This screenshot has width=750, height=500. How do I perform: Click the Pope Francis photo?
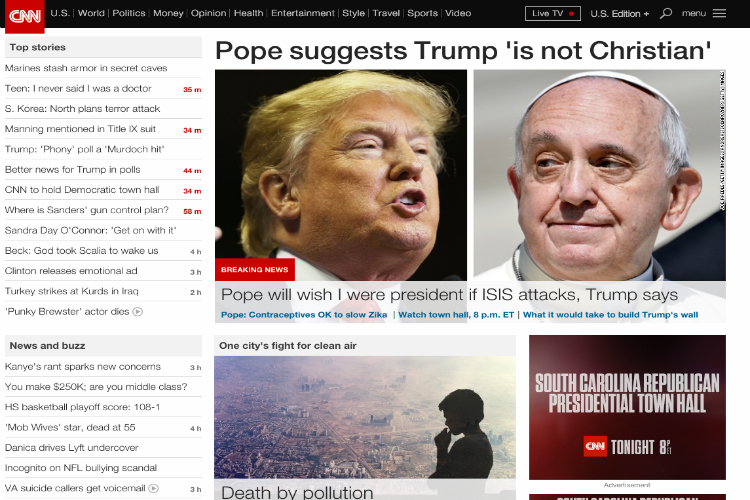click(599, 175)
